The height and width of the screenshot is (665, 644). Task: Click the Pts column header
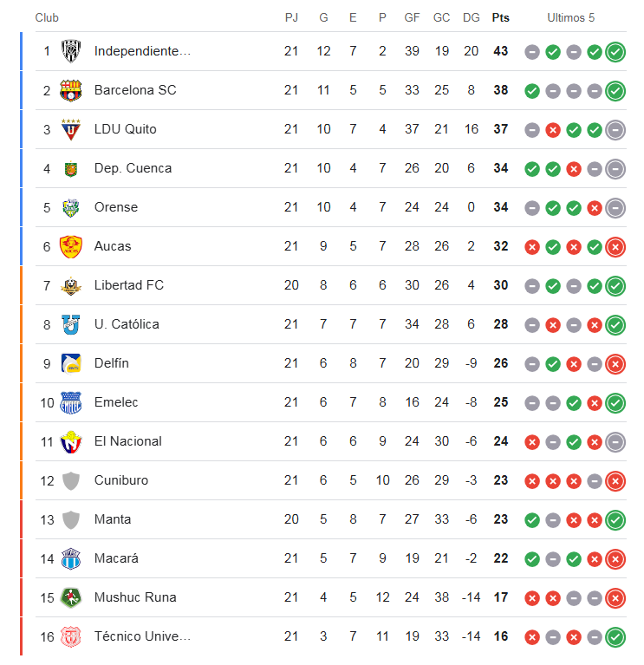(x=500, y=18)
